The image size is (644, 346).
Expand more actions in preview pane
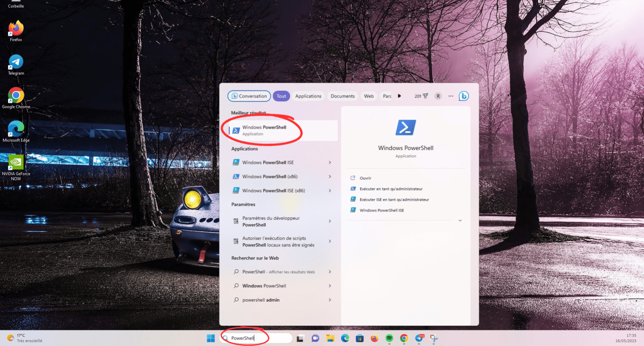pos(460,220)
